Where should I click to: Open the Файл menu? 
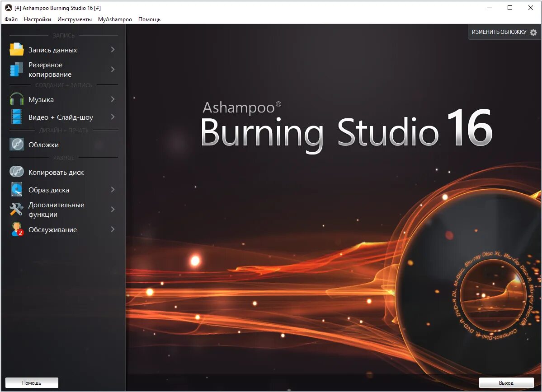(11, 19)
